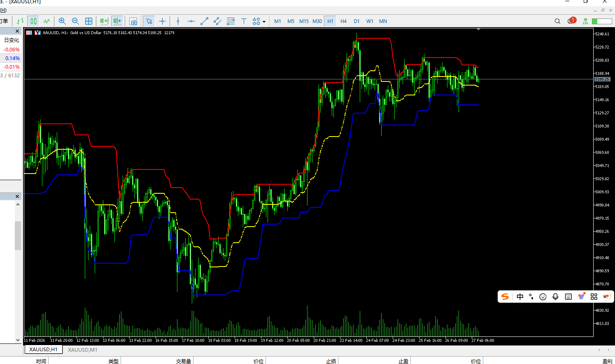Click the IME assistant avatar icon
615x364 pixels.
[x=606, y=297]
